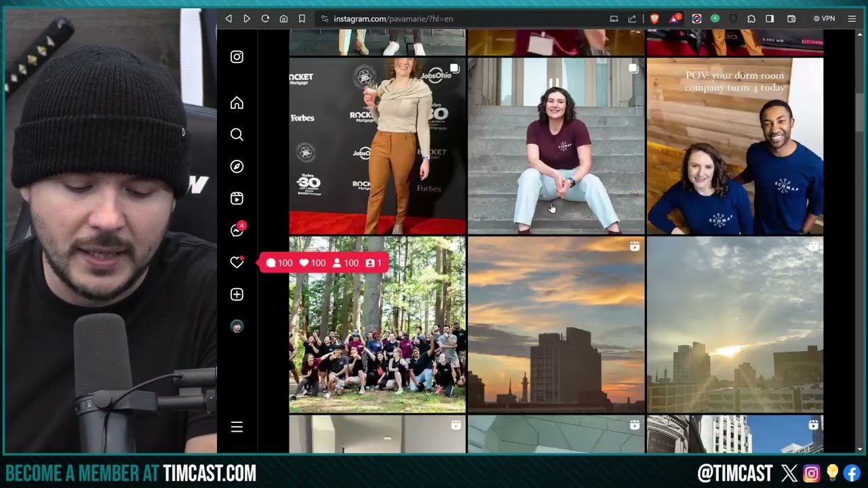
Task: Reload the Instagram page
Action: pyautogui.click(x=265, y=19)
